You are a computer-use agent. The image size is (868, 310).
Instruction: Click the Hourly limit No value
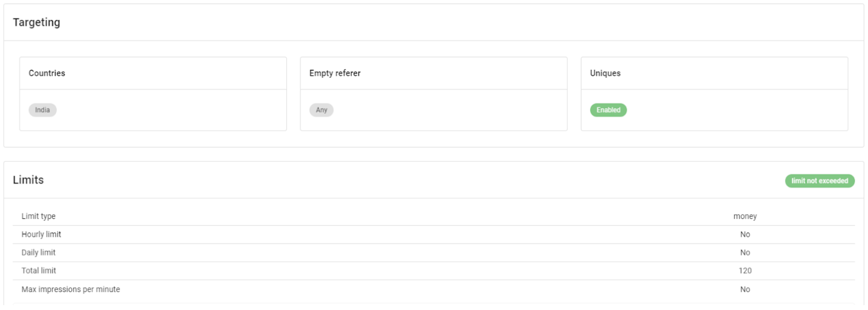pos(744,234)
